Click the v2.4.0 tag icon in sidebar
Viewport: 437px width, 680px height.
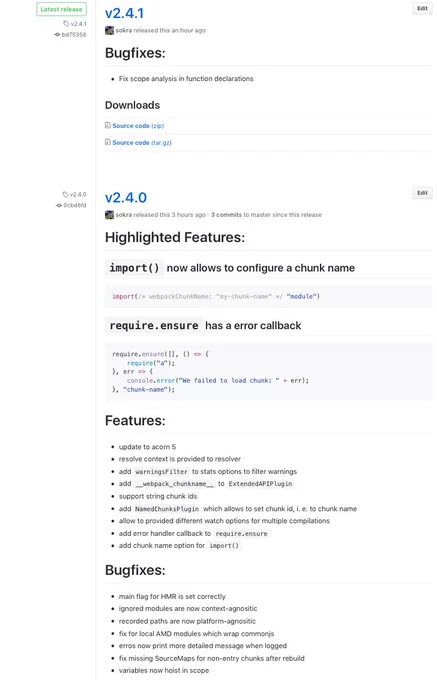[65, 194]
